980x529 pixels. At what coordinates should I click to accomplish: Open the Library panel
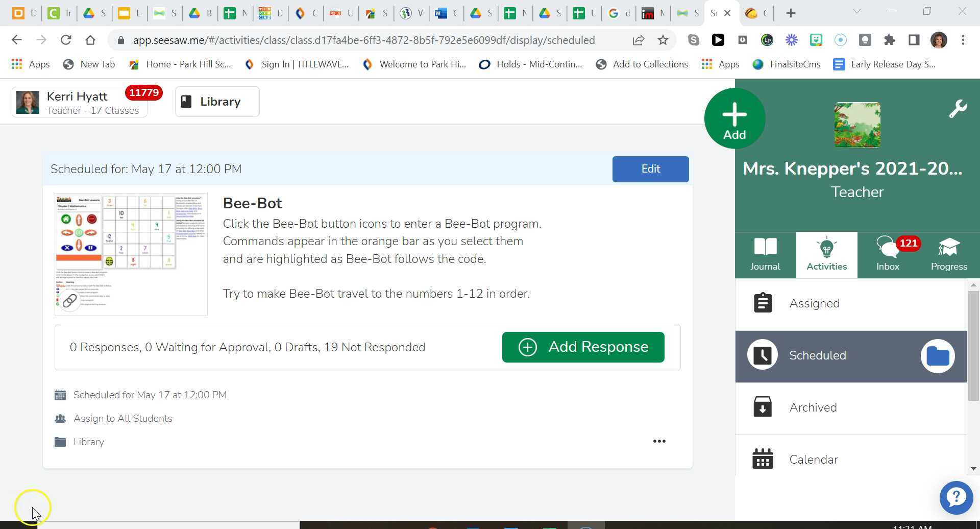pyautogui.click(x=216, y=101)
